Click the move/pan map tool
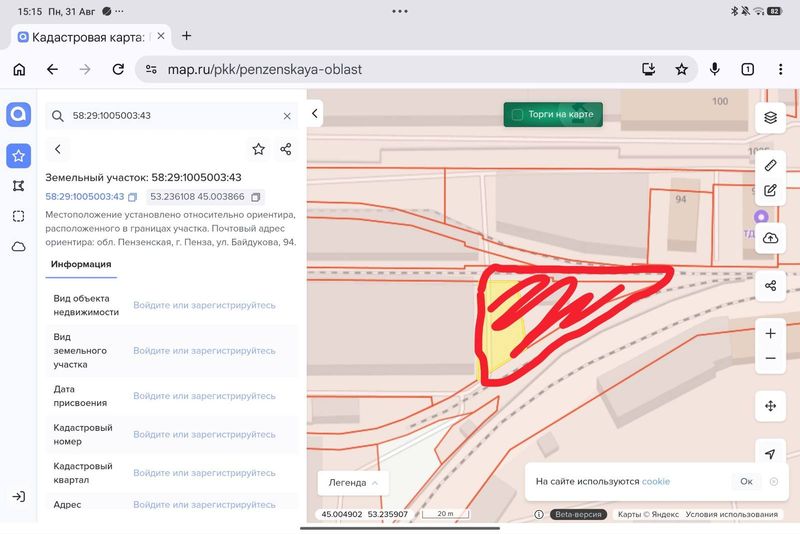 770,406
